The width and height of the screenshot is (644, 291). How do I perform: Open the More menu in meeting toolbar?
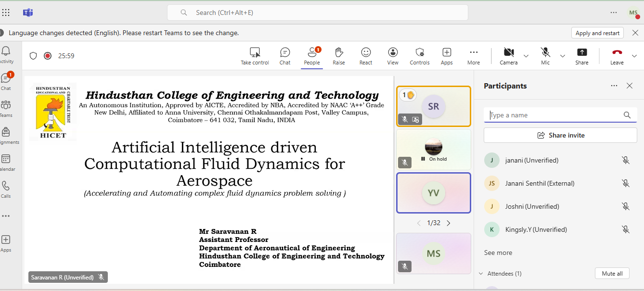click(474, 55)
